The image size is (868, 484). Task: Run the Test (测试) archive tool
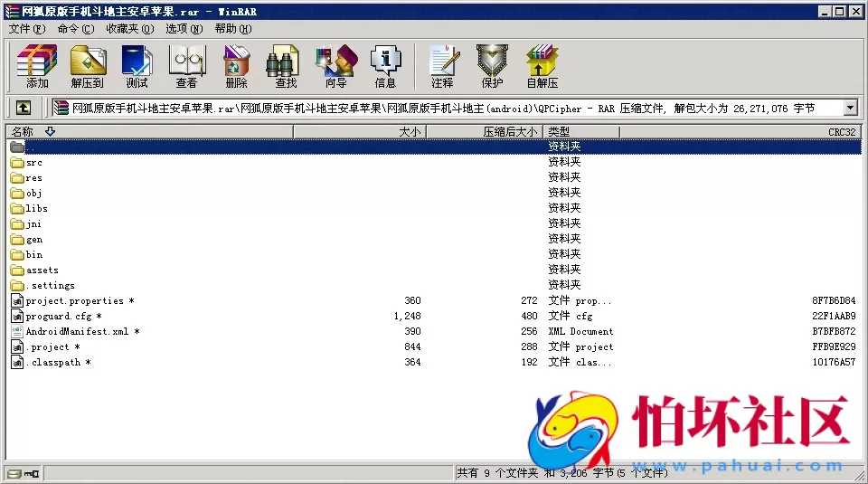pos(137,66)
